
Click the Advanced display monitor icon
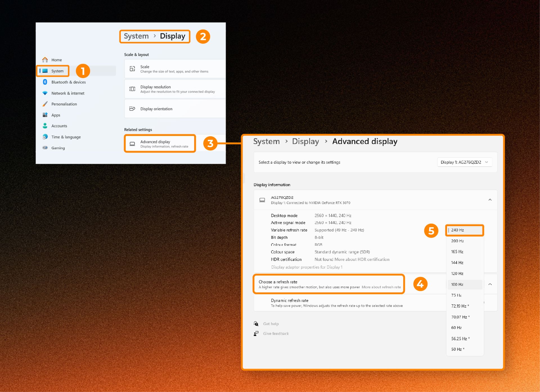coord(132,144)
